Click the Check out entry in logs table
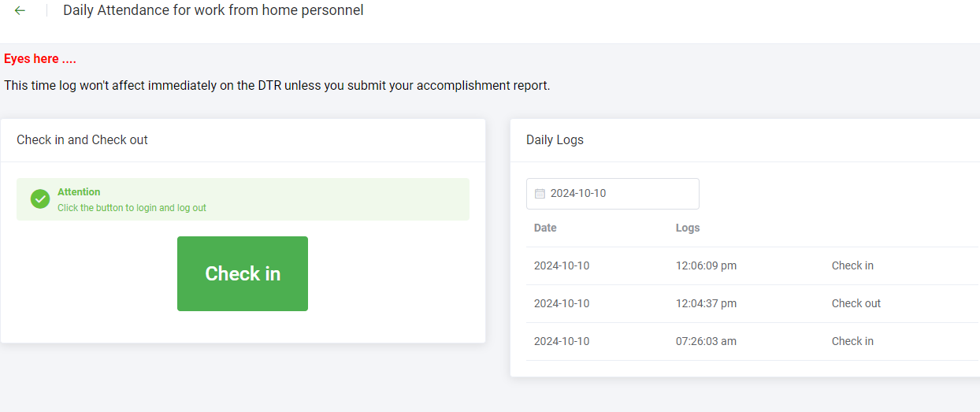 pyautogui.click(x=856, y=303)
